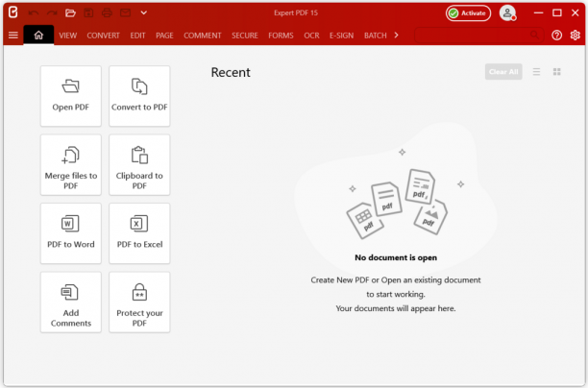Open the hamburger menu

(x=13, y=36)
